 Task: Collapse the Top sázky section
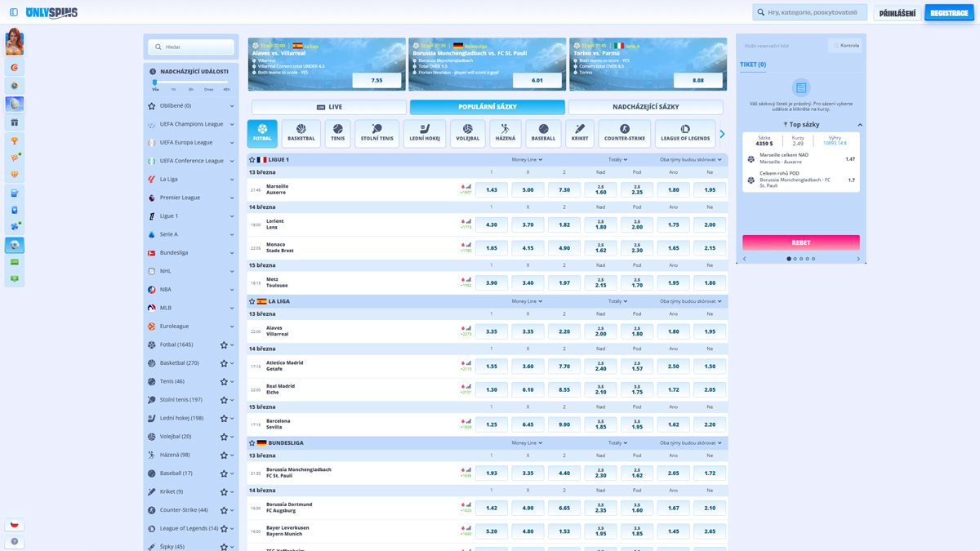pyautogui.click(x=860, y=125)
